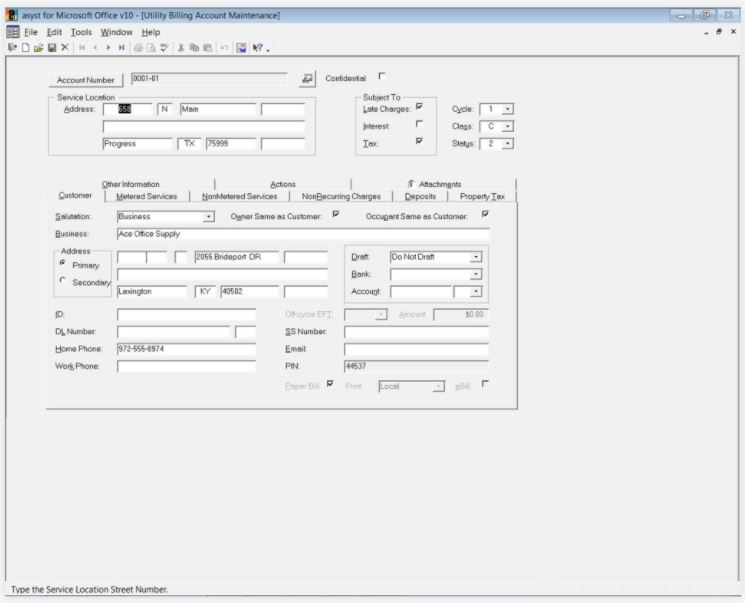Image resolution: width=745 pixels, height=603 pixels.
Task: Expand the Salutation dropdown
Action: point(208,217)
